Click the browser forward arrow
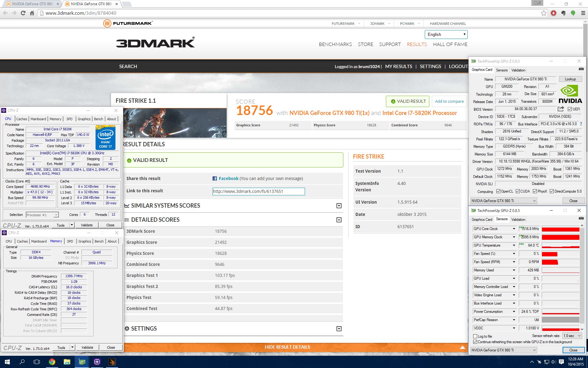This screenshot has height=368, width=588. [14, 13]
